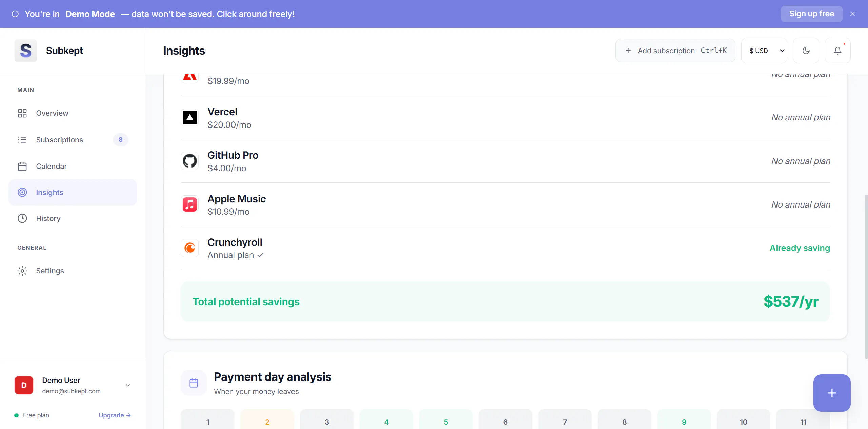Click the $4.00/mo GitHub Pro price
Image resolution: width=868 pixels, height=429 pixels.
227,168
